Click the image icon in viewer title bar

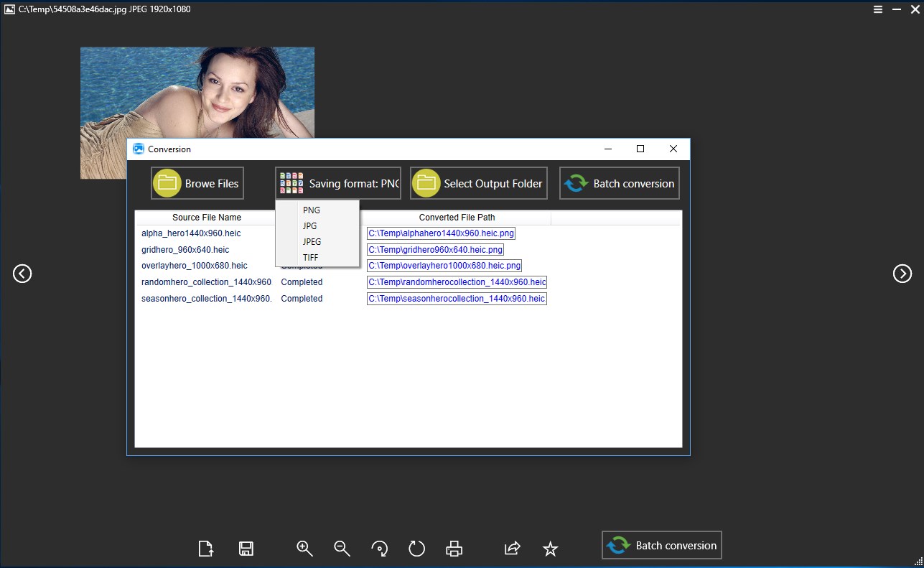[x=10, y=9]
